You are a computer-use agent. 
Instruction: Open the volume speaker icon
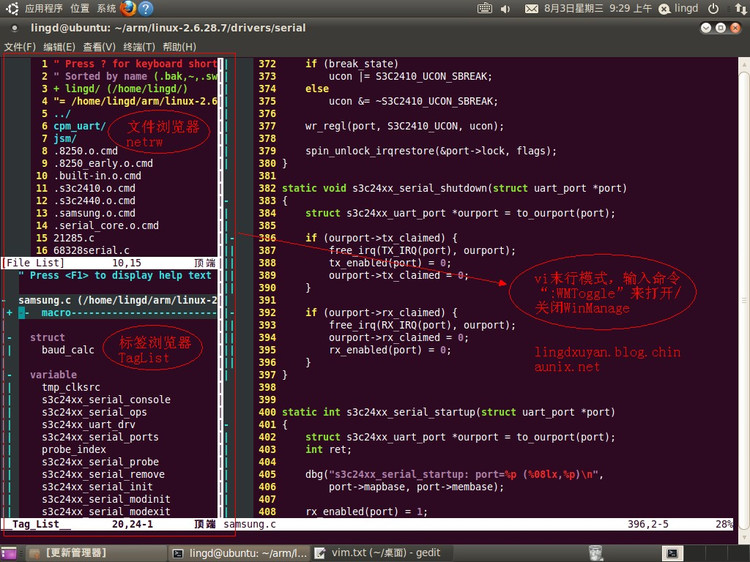click(x=505, y=9)
